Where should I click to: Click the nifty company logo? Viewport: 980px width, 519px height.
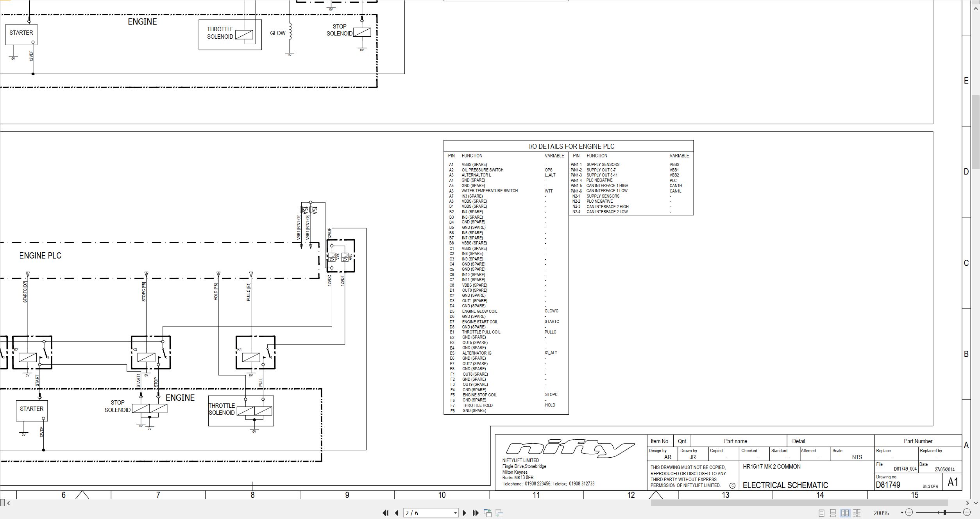(x=570, y=449)
